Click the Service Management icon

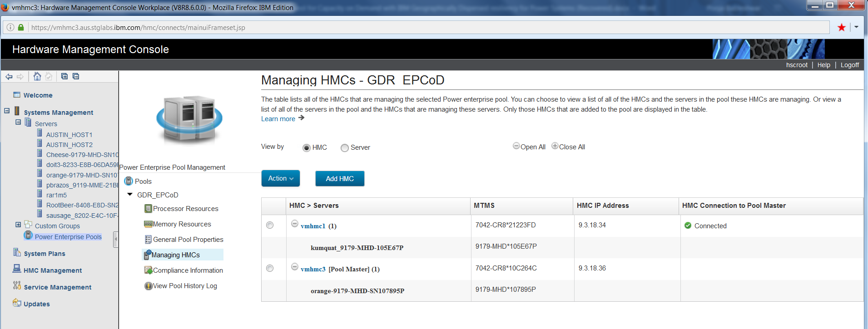click(17, 285)
